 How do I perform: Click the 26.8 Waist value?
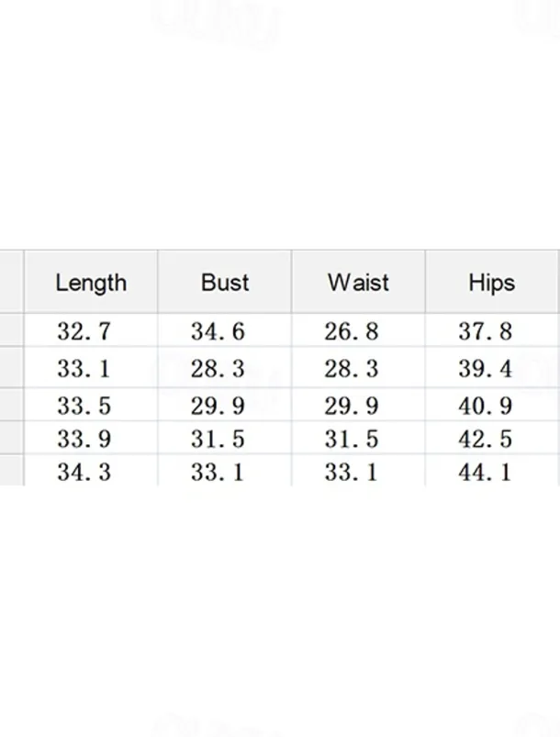[351, 331]
